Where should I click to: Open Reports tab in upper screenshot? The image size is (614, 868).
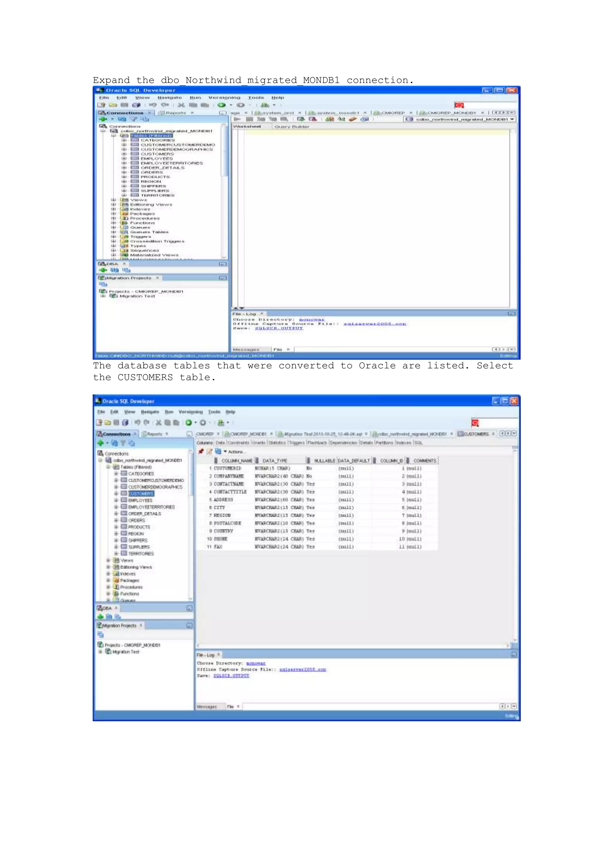coord(176,113)
